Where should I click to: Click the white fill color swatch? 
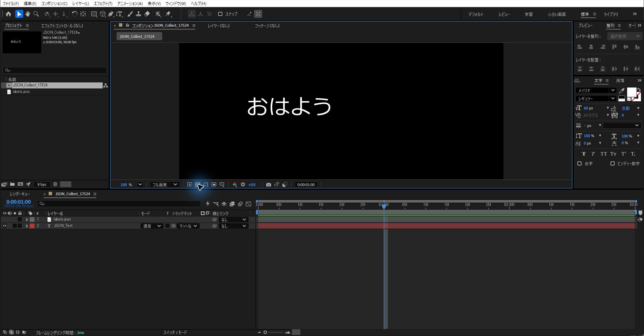[x=631, y=92]
